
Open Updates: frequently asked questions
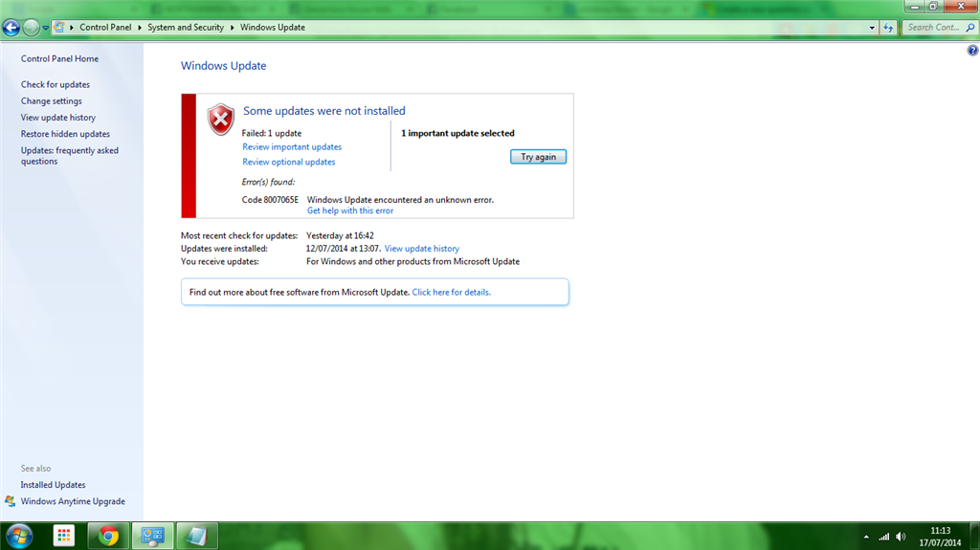(69, 156)
